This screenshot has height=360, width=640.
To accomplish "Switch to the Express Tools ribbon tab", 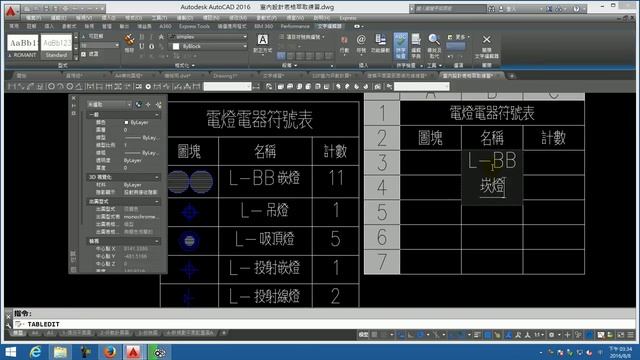I will coord(194,26).
